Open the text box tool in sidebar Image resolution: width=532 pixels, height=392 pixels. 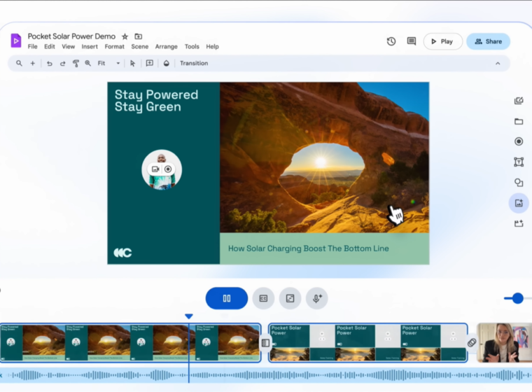519,162
